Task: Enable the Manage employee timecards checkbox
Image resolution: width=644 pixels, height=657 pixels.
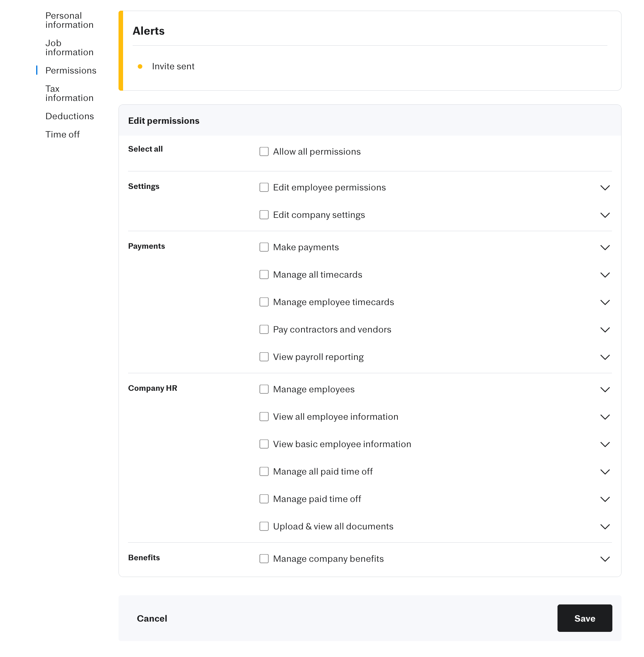Action: pyautogui.click(x=264, y=302)
